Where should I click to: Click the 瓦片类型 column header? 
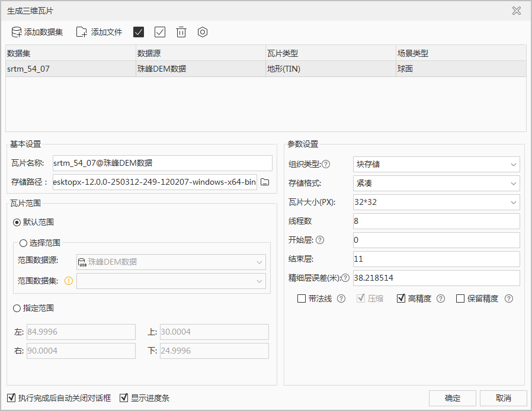point(331,53)
